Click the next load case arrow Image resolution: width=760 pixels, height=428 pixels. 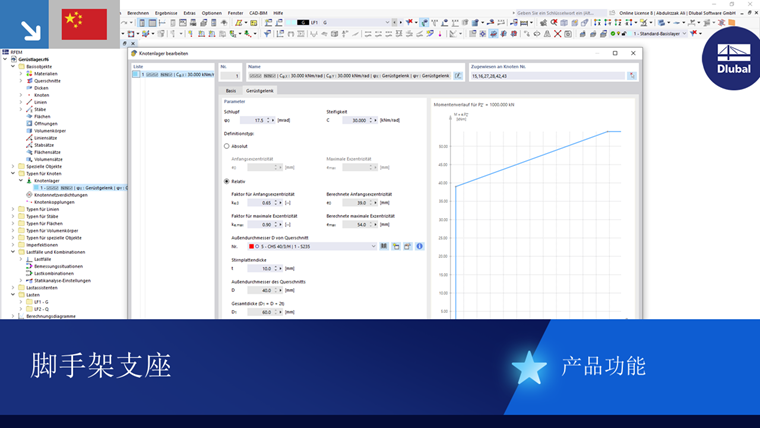point(400,22)
